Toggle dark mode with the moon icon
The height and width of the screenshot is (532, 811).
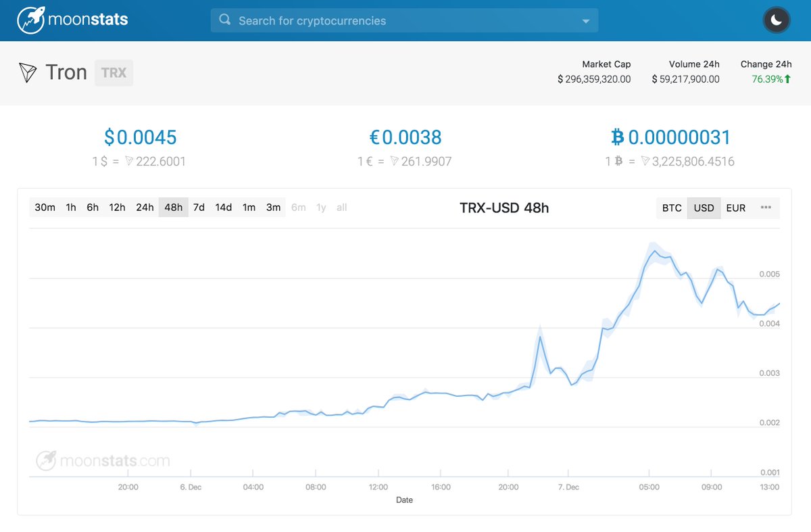click(x=777, y=20)
